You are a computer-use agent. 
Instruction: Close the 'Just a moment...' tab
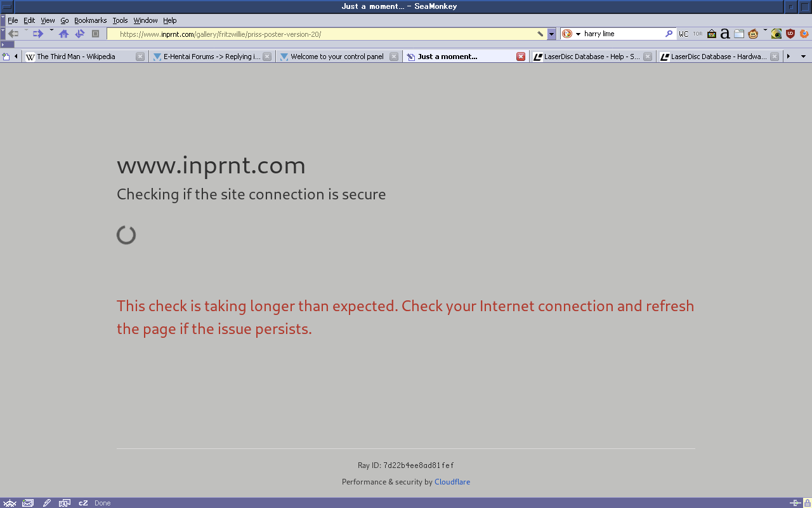tap(521, 57)
